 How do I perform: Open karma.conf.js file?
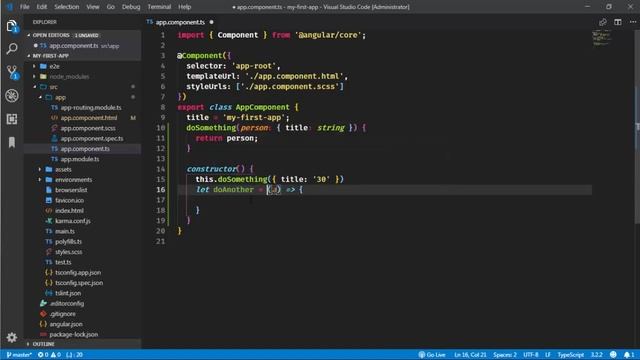73,221
